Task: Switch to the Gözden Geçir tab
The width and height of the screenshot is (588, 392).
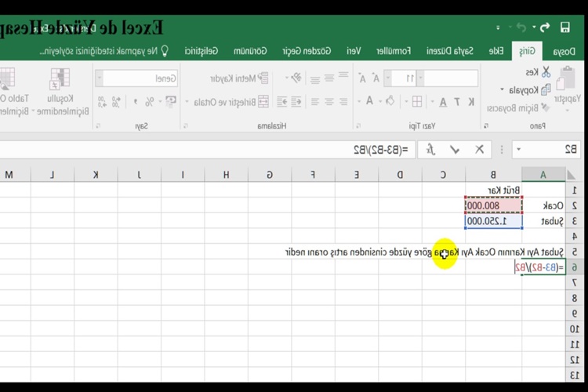Action: pos(307,51)
